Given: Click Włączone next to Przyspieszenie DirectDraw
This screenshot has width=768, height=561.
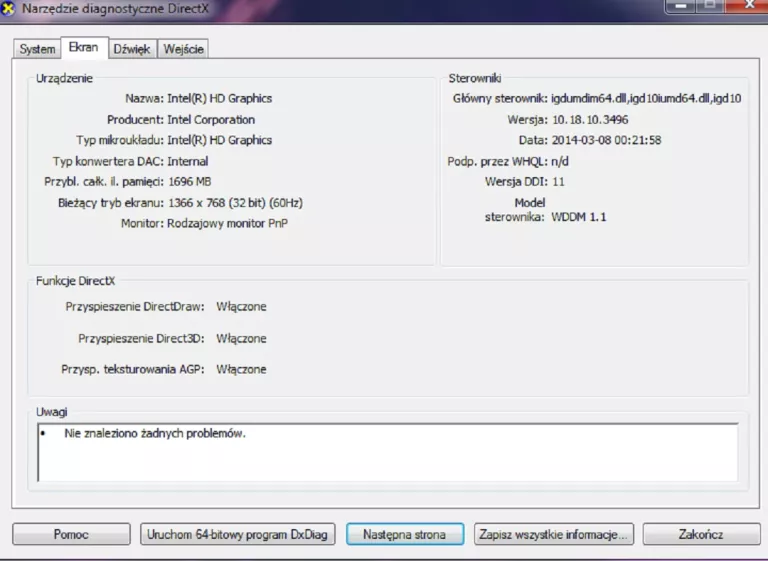Looking at the screenshot, I should [x=241, y=307].
